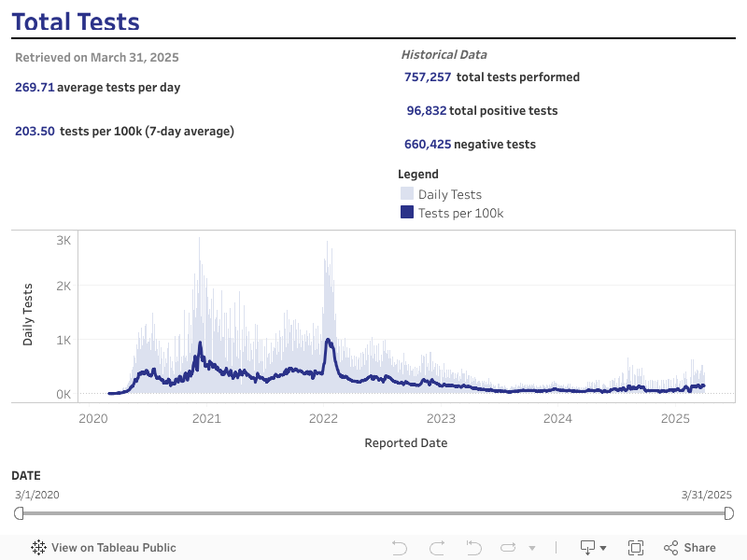This screenshot has height=560, width=747.
Task: Click the Undo arrow icon
Action: click(400, 548)
